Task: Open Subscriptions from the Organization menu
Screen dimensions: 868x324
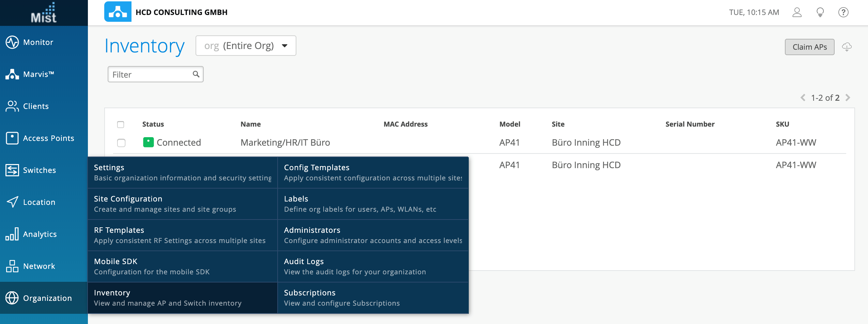Action: 373,298
